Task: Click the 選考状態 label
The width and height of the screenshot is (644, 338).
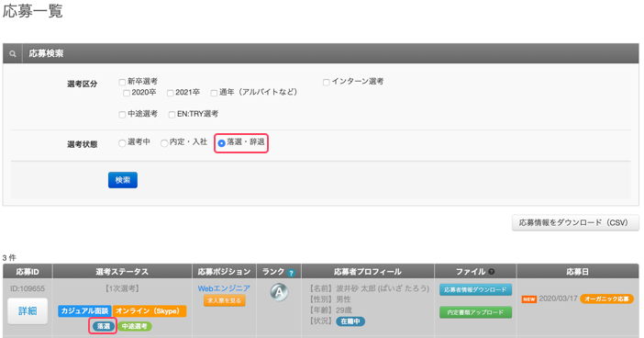Action: (x=83, y=144)
